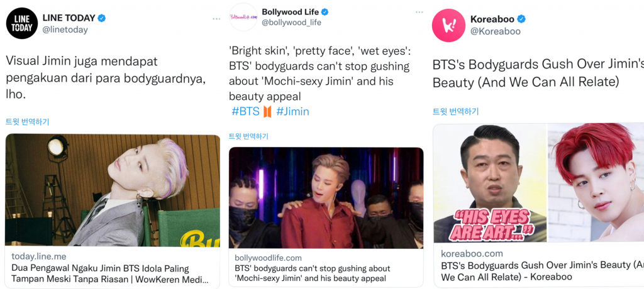Click LINE TODAY's blue verified badge
The image size is (644, 289).
(x=101, y=18)
